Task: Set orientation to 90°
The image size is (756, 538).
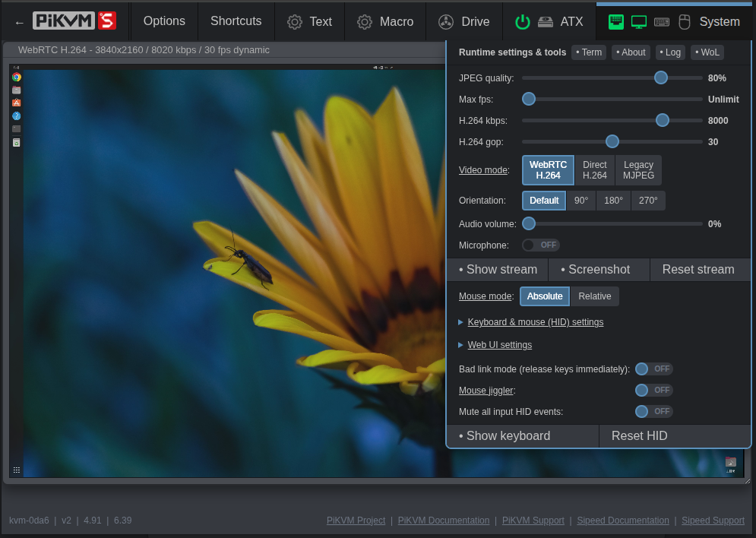Action: [581, 201]
